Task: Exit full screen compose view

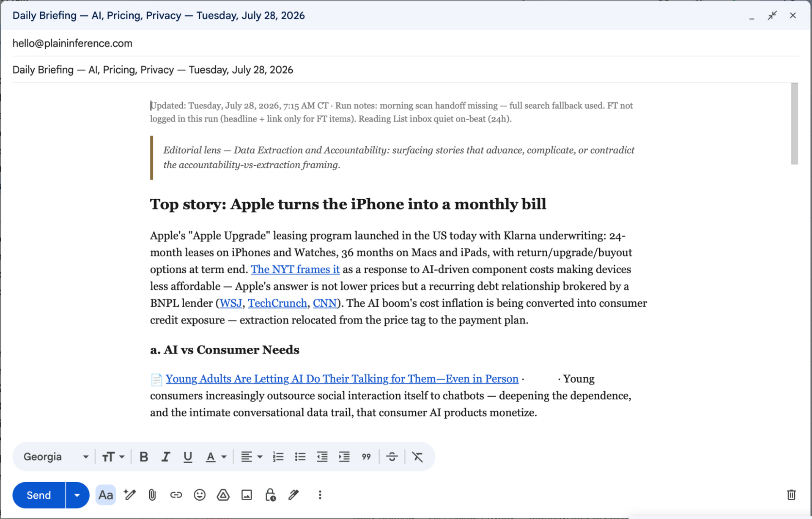Action: tap(772, 16)
